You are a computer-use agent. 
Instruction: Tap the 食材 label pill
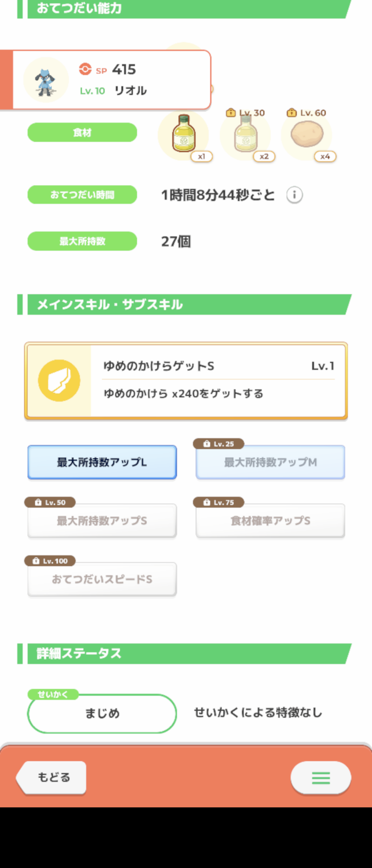[x=82, y=132]
